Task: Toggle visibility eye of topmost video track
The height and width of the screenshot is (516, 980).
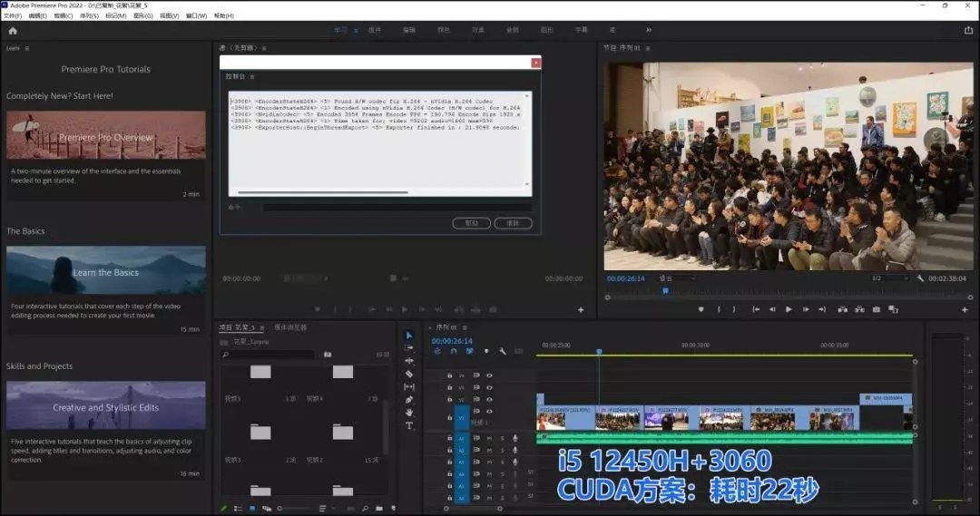Action: click(489, 375)
